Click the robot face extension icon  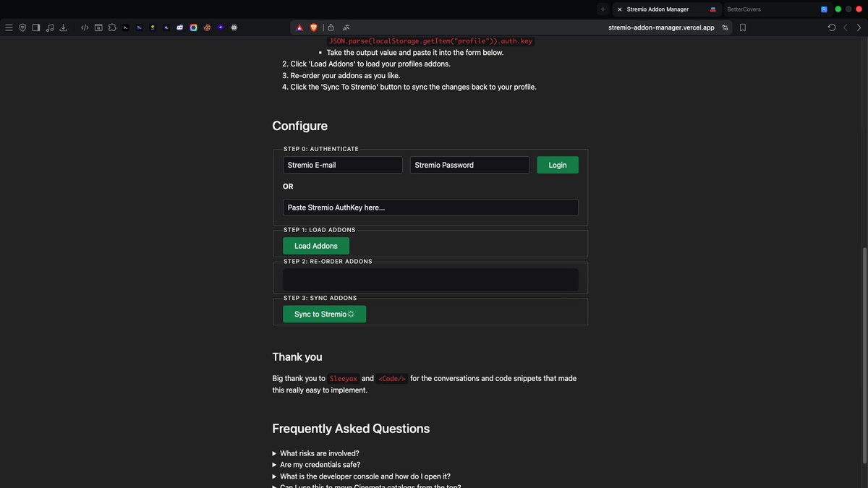pos(180,27)
